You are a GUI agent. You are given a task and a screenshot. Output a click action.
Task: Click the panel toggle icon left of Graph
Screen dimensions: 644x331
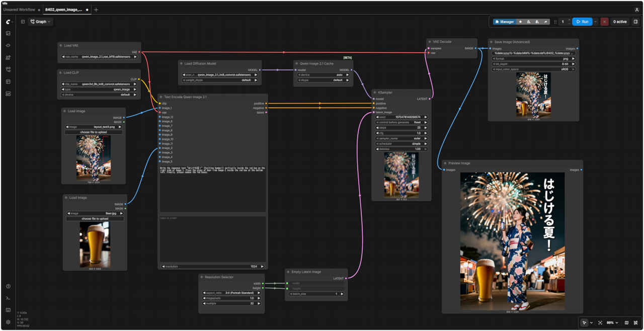coord(23,22)
